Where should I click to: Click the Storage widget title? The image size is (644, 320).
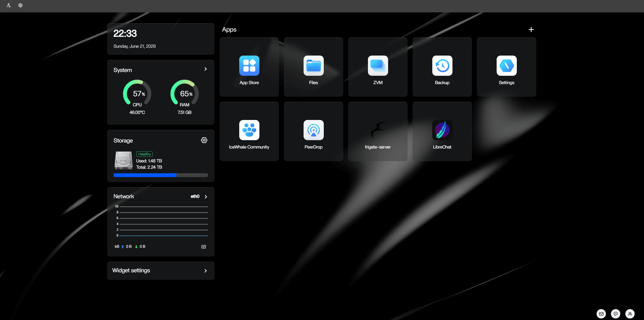point(123,140)
